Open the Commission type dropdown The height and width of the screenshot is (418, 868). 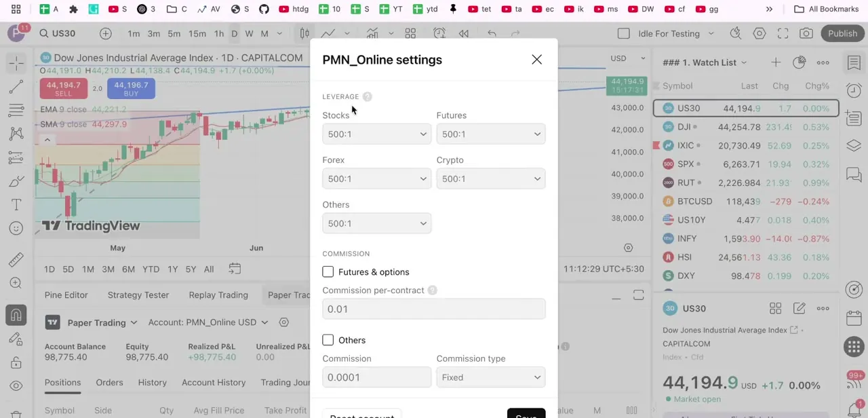point(491,377)
